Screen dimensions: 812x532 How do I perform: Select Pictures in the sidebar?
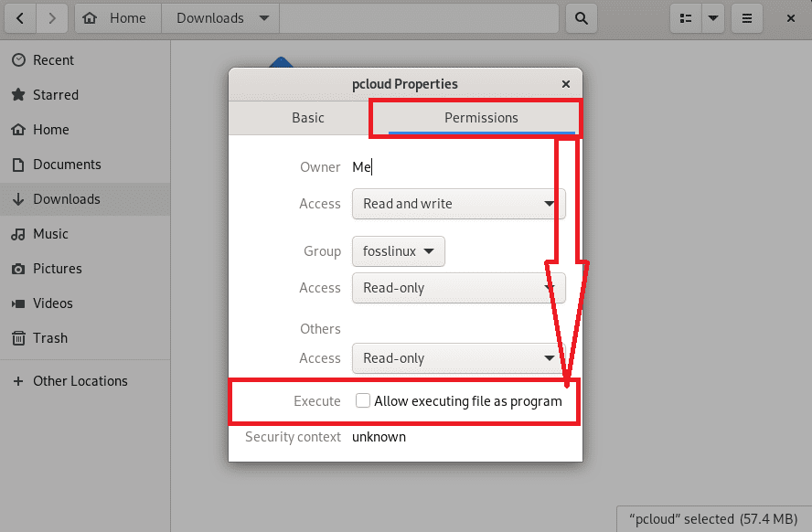click(85, 269)
